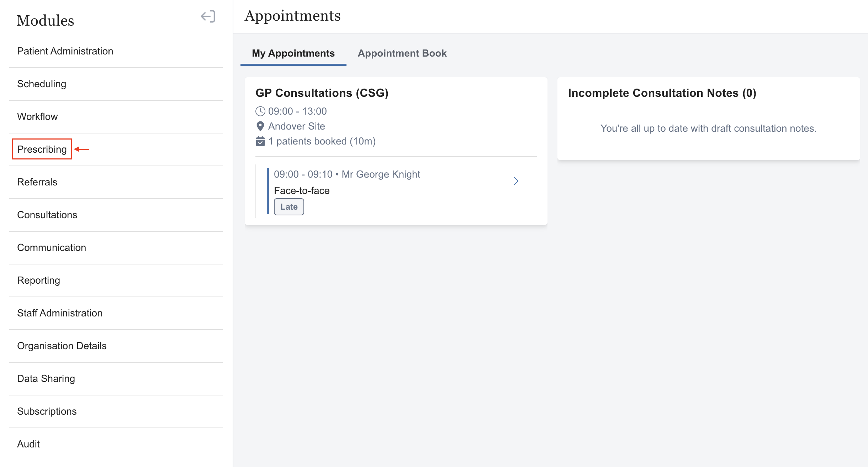Open Mr George Knight appointment entry
868x467 pixels.
tap(381, 174)
